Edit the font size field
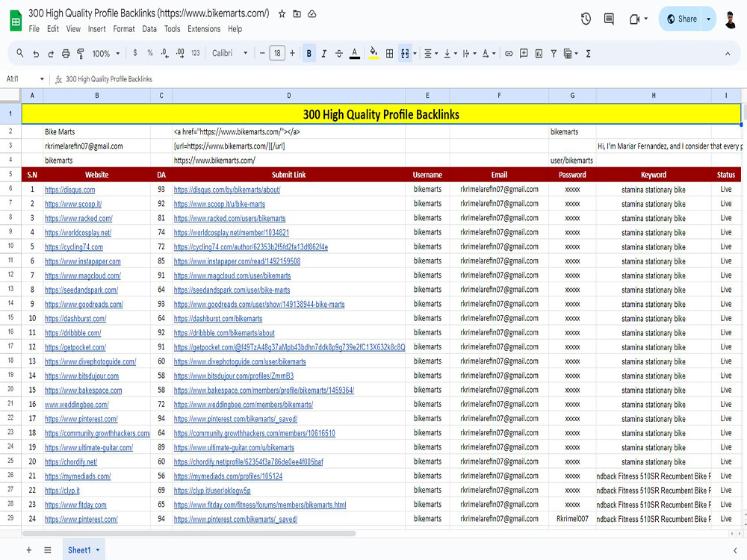 tap(277, 53)
